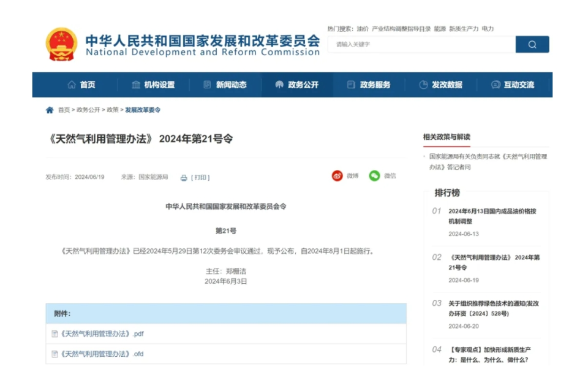This screenshot has height=385, width=588.
Task: Click the icon beside 政务公开
Action: click(x=279, y=85)
